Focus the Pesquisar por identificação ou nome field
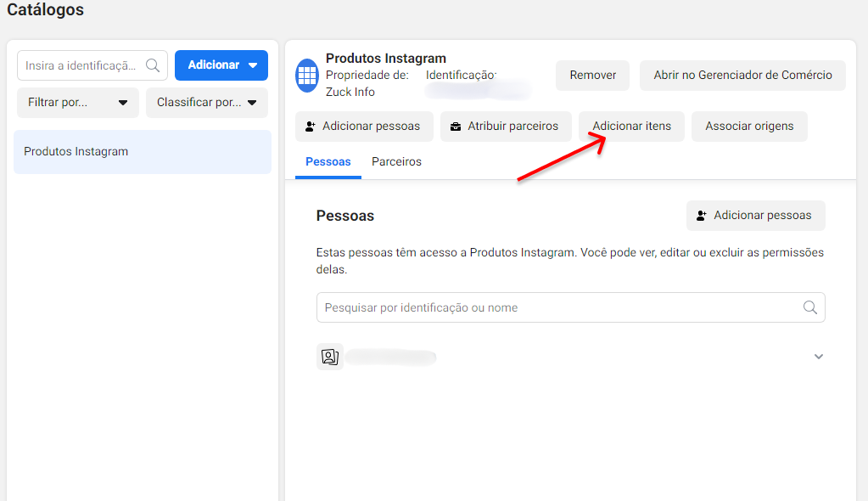Image resolution: width=868 pixels, height=501 pixels. coord(560,307)
